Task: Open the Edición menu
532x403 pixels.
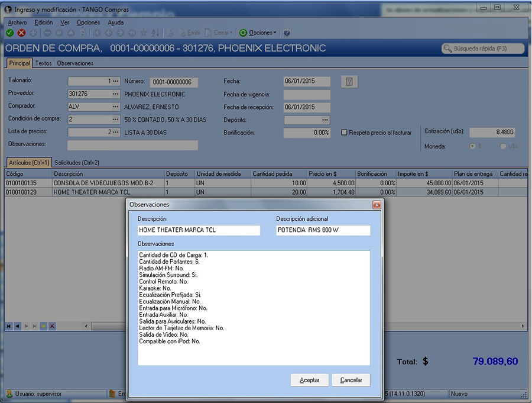Action: (43, 22)
